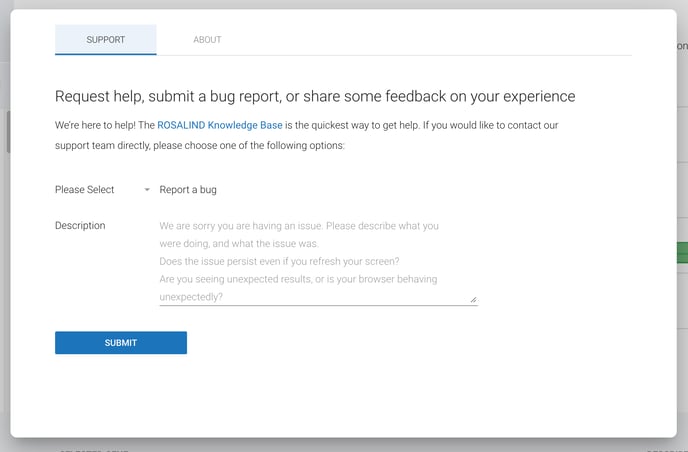688x452 pixels.
Task: Click the 'Description' field label
Action: pos(80,226)
